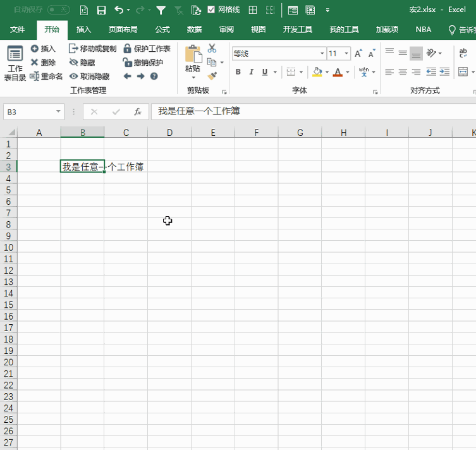Uncheck the 网格线 gridlines checkbox
This screenshot has height=450, width=476.
point(212,10)
